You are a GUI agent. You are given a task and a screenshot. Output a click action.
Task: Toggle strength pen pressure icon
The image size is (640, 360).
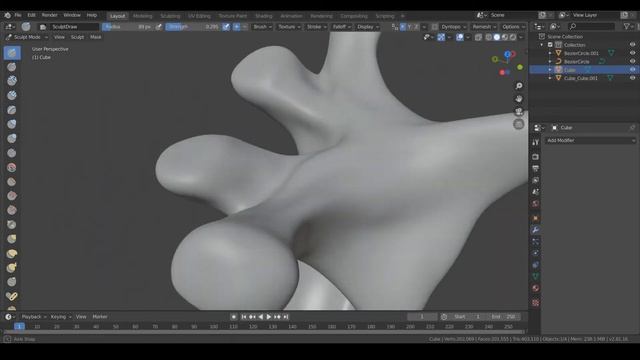[x=226, y=27]
